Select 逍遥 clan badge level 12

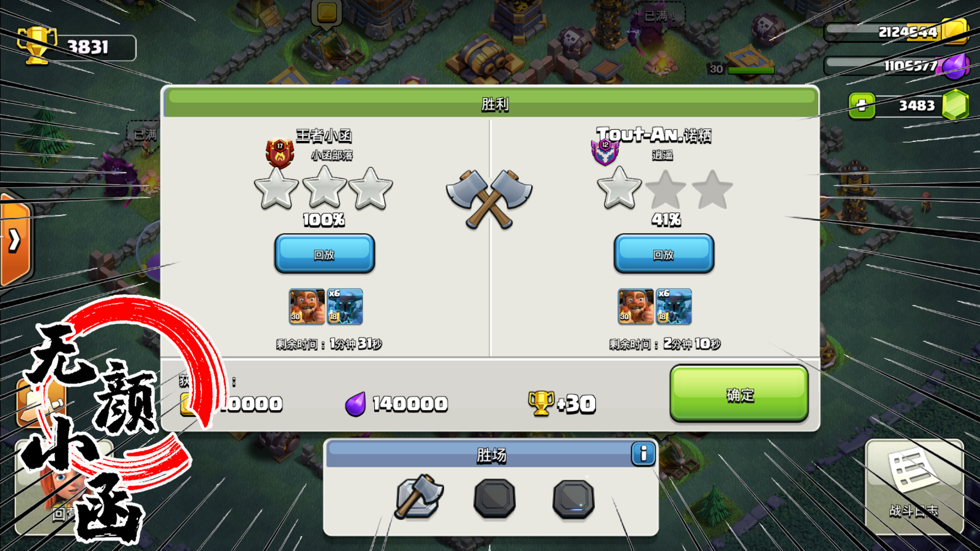tap(605, 152)
